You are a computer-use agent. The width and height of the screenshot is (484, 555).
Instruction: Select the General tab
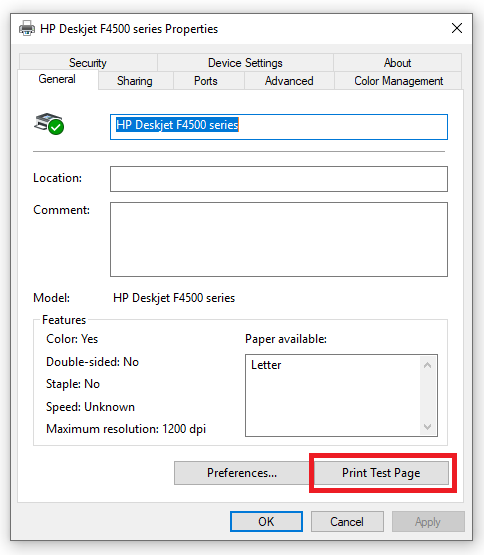tap(57, 79)
